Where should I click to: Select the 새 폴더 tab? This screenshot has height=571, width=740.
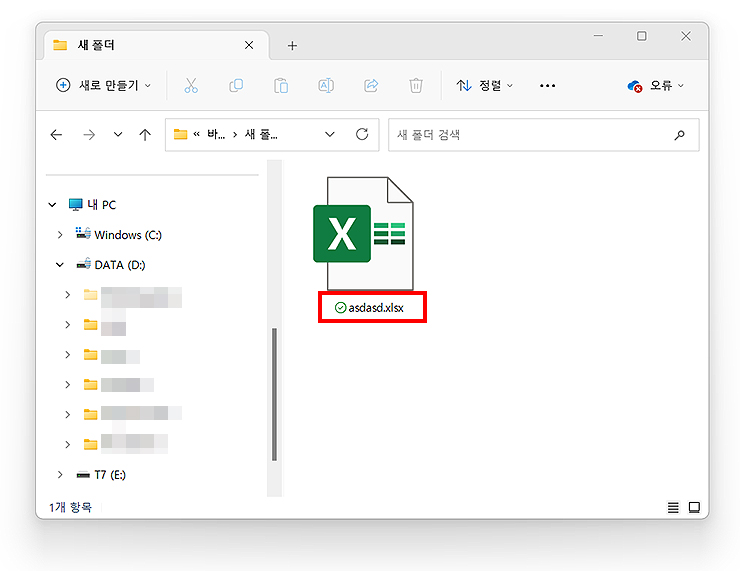coord(156,45)
